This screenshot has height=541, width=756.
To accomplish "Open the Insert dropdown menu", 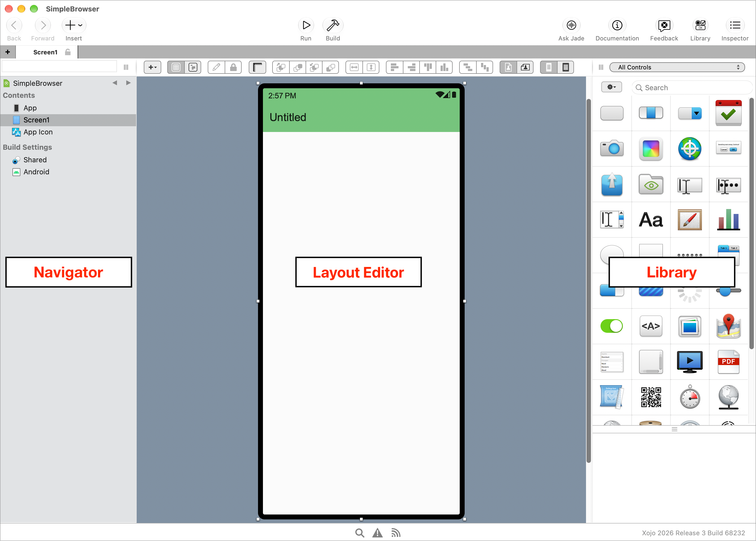I will [74, 25].
